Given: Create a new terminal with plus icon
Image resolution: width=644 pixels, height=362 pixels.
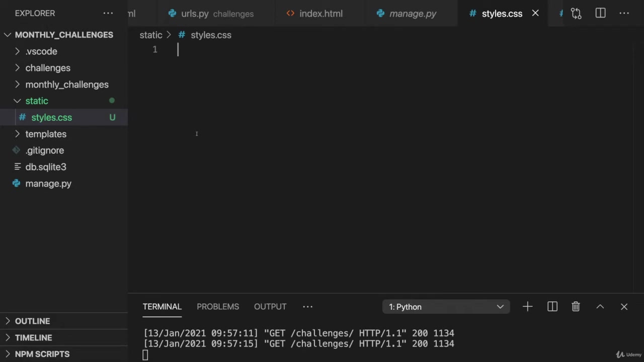Looking at the screenshot, I should (527, 307).
